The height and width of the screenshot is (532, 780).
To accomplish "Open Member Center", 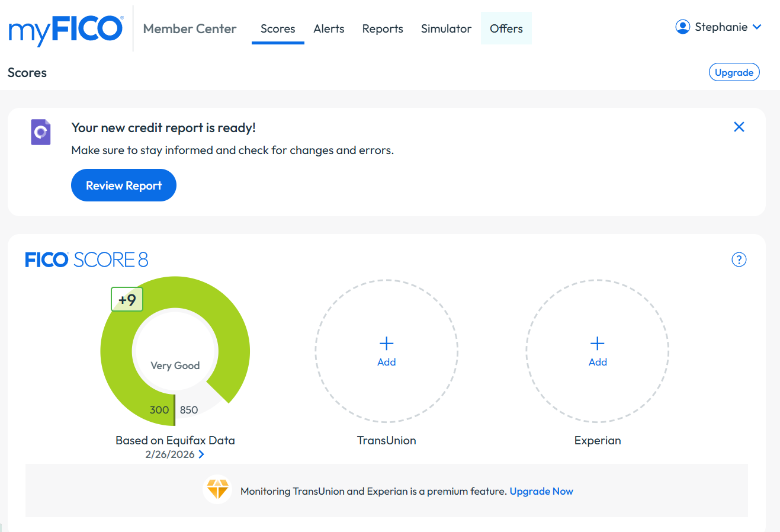I will click(x=189, y=28).
